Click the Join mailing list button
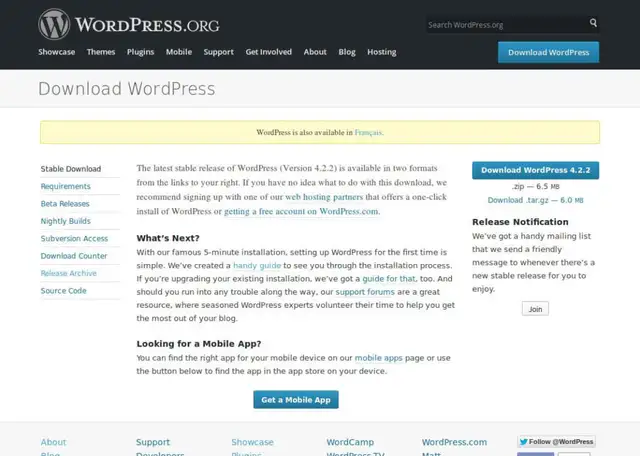 [x=535, y=309]
